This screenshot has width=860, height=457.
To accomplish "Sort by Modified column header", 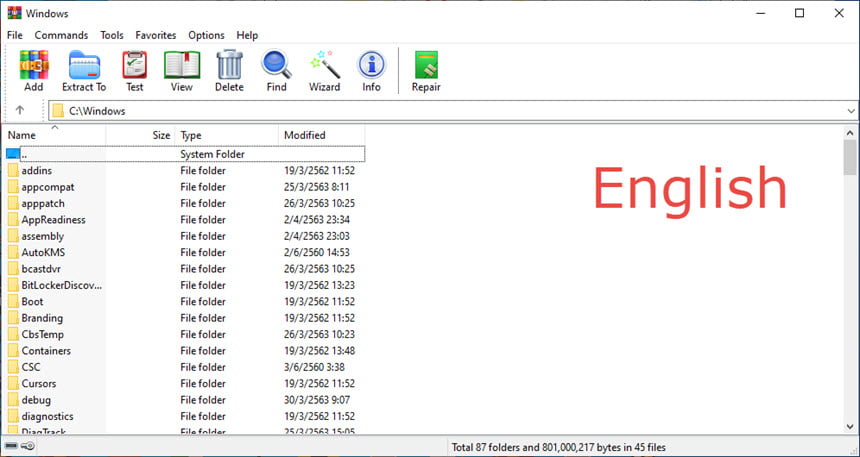I will tap(321, 135).
